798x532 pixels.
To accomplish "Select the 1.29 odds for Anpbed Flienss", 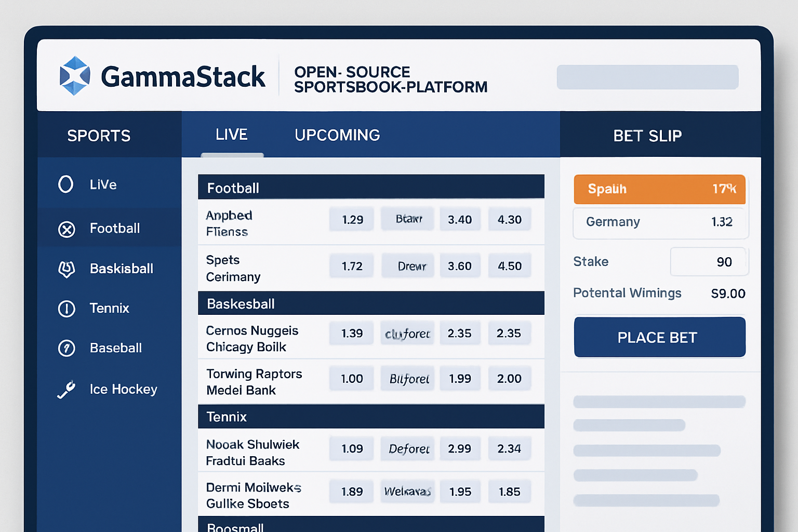I will click(352, 220).
